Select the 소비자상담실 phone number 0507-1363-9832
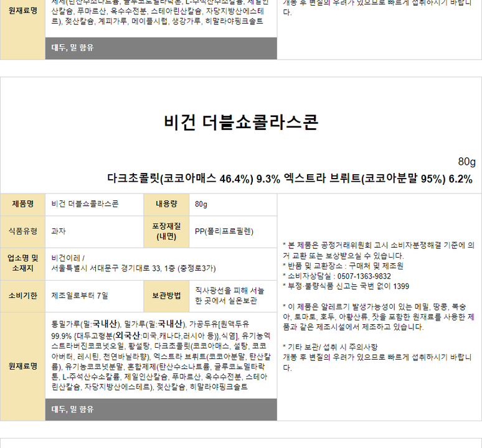Screen dimensions: 482x448 coord(364,276)
